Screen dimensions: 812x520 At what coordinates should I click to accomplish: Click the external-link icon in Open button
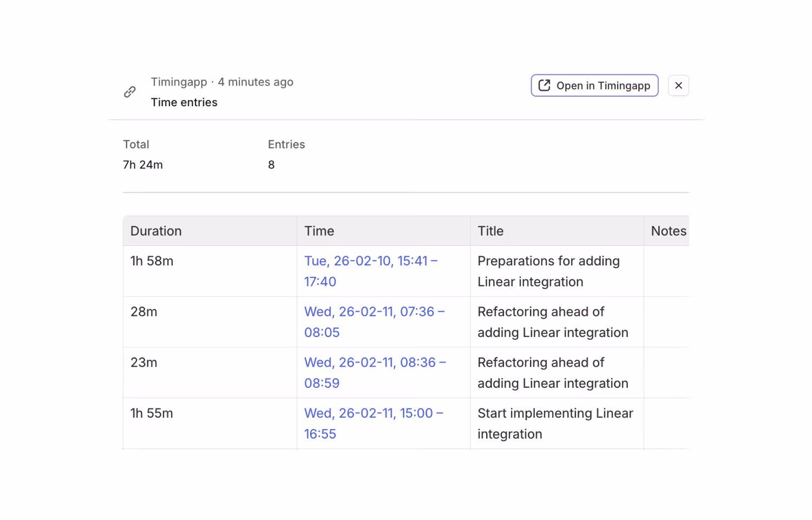point(545,86)
